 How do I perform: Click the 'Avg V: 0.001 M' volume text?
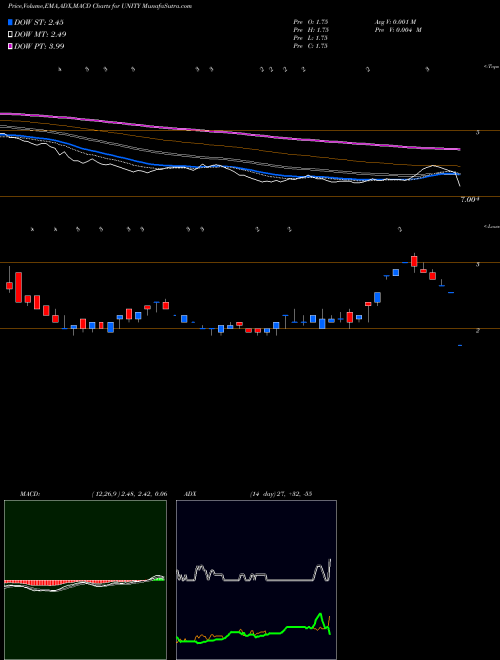(395, 21)
